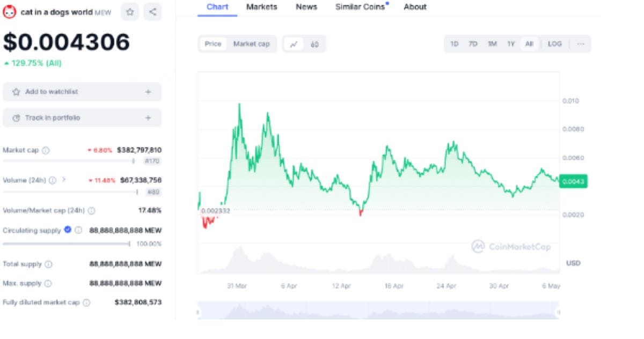Open the Similar Coins tab

[360, 7]
